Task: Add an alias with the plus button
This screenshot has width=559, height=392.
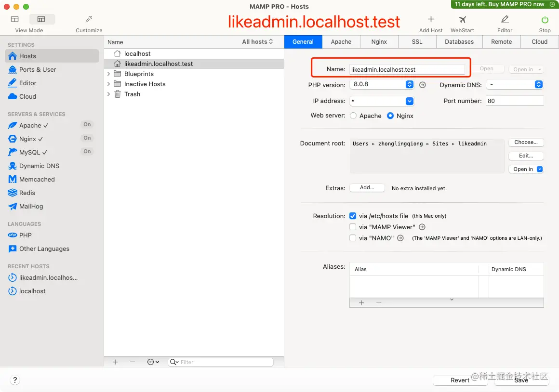Action: click(361, 303)
